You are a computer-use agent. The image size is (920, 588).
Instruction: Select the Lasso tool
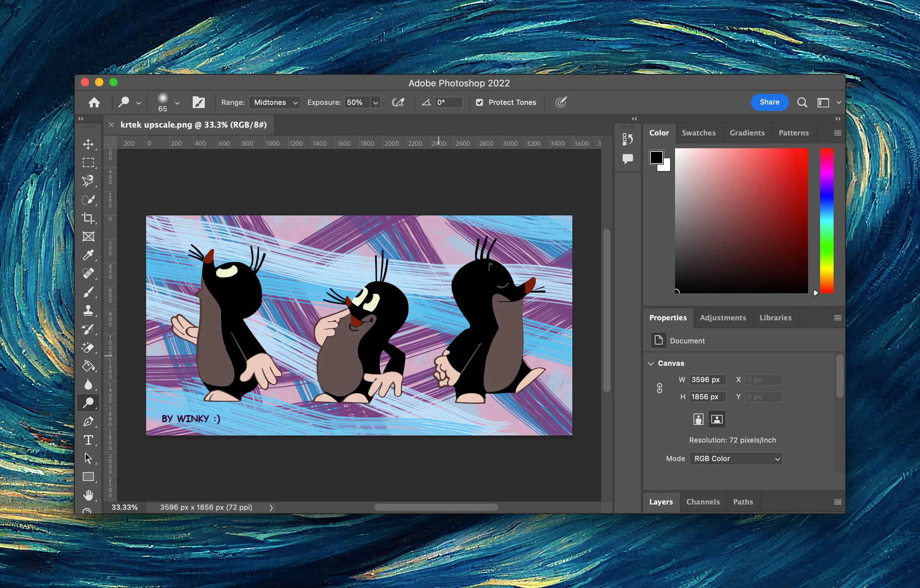(88, 181)
